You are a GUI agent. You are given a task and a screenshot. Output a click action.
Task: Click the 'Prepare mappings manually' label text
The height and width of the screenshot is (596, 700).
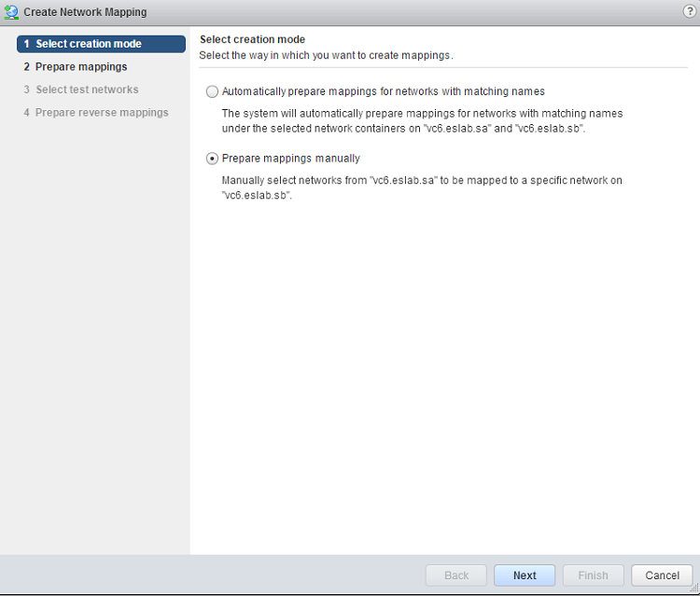291,159
